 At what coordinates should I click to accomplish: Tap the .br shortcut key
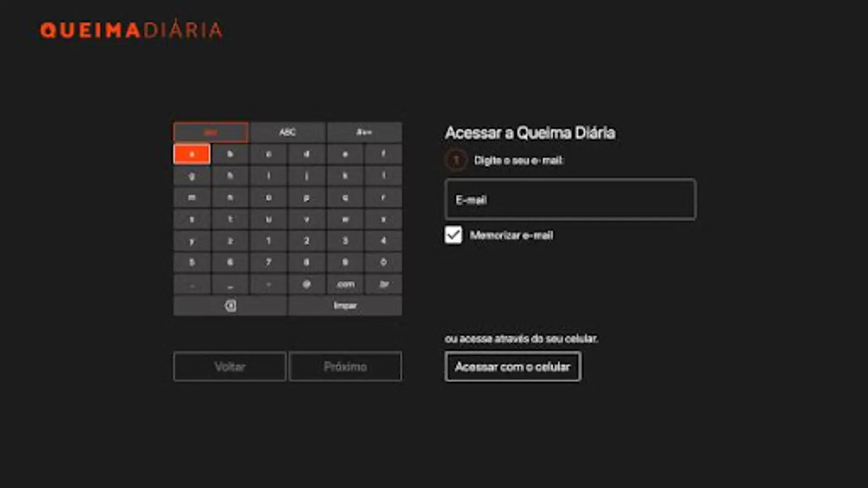pyautogui.click(x=384, y=284)
